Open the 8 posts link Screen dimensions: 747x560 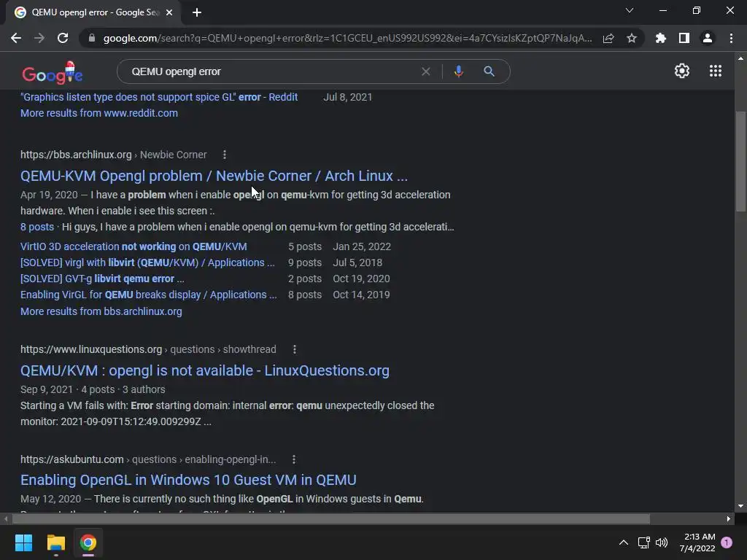click(37, 227)
